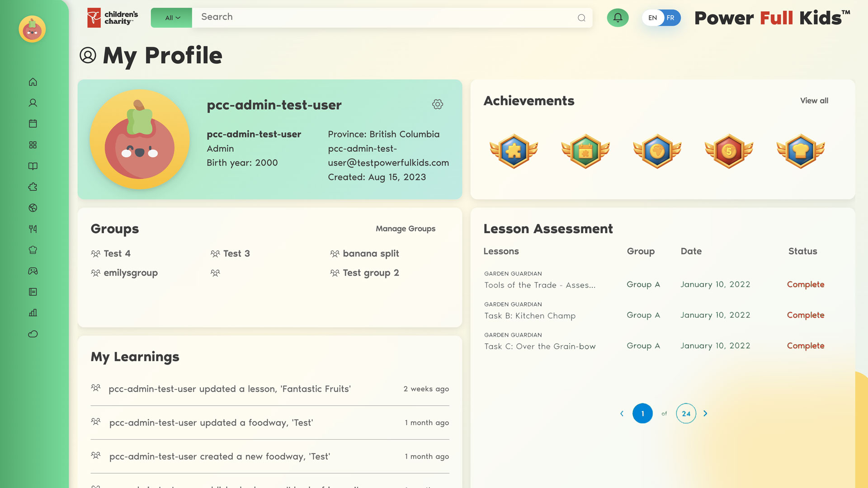
Task: Switch language to EN
Action: click(x=652, y=18)
